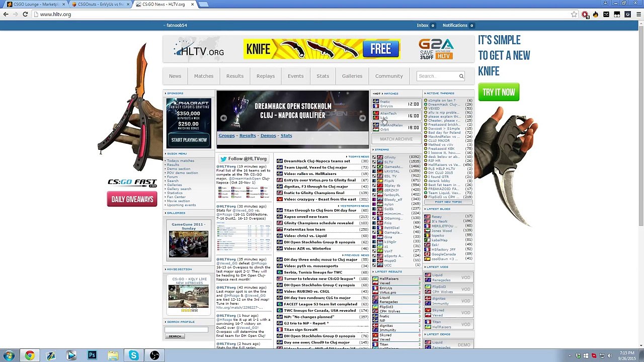Close the CS:GO News HLTV.org tab
Viewport: 644px width, 362px height.
tap(192, 4)
